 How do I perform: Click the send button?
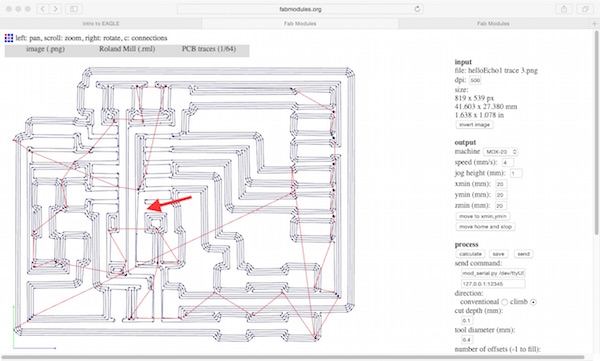click(x=523, y=254)
